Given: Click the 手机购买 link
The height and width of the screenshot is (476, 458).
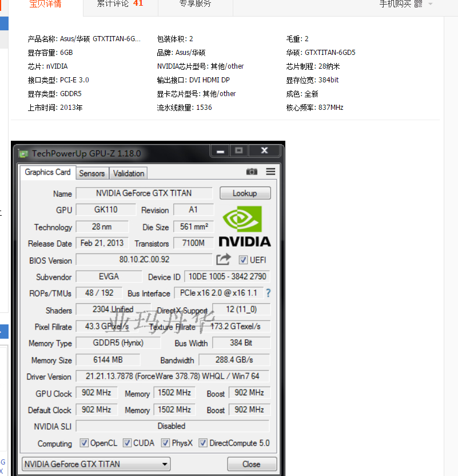Looking at the screenshot, I should pos(395,3).
